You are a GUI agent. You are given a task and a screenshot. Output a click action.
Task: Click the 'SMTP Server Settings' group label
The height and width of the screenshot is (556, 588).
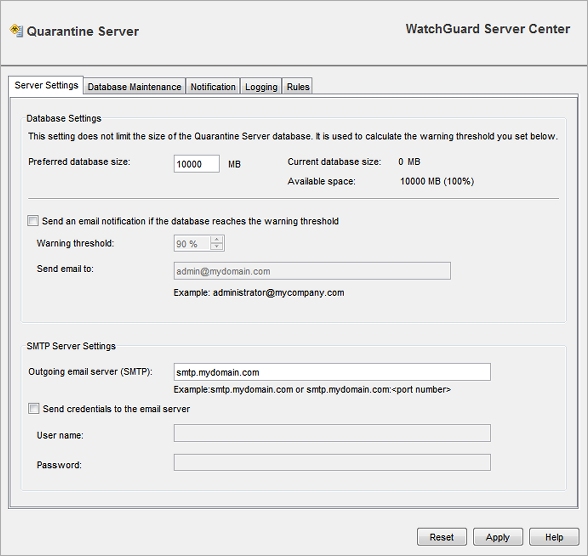click(71, 346)
